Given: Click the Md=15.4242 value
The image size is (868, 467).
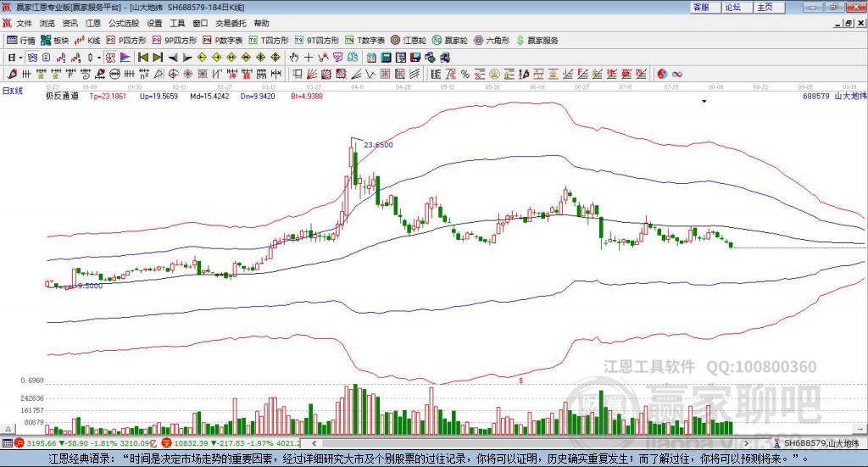Looking at the screenshot, I should tap(209, 97).
